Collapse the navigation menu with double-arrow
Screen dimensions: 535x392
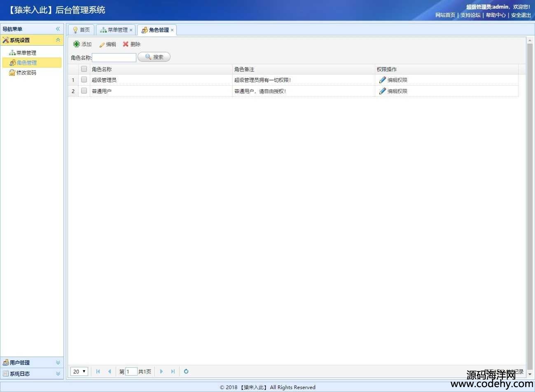coord(58,29)
